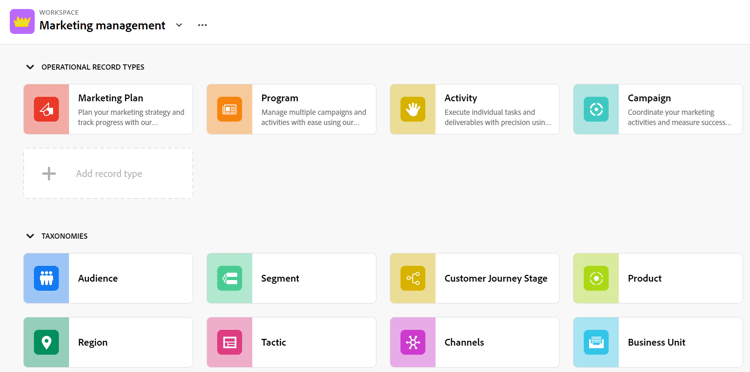The height and width of the screenshot is (372, 750).
Task: Click the purple Channels network icon
Action: tap(413, 342)
